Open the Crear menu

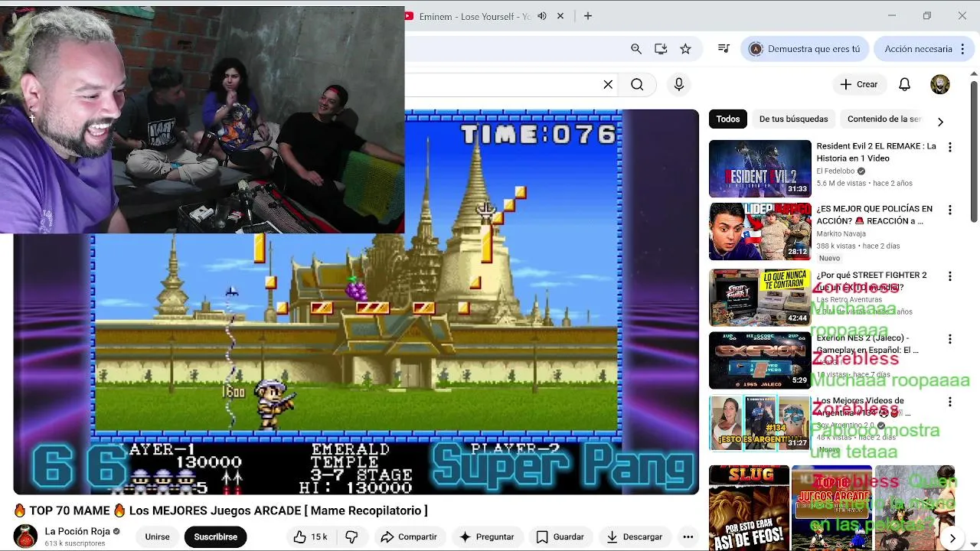(x=859, y=84)
